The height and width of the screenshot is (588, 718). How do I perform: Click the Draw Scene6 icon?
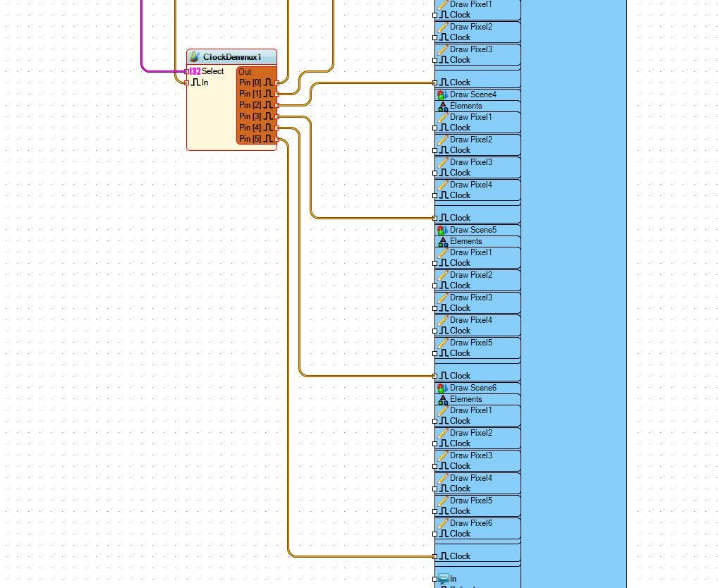coord(442,388)
